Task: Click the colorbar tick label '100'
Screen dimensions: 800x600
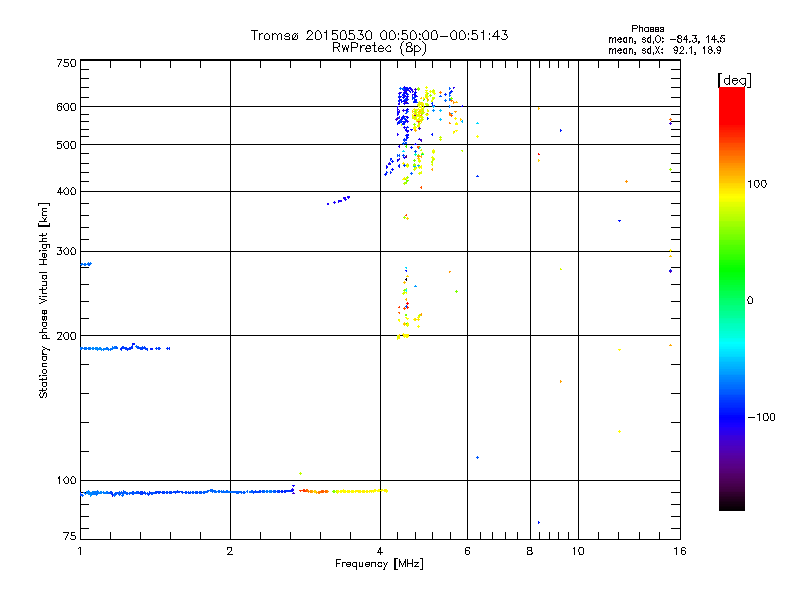Action: click(757, 184)
